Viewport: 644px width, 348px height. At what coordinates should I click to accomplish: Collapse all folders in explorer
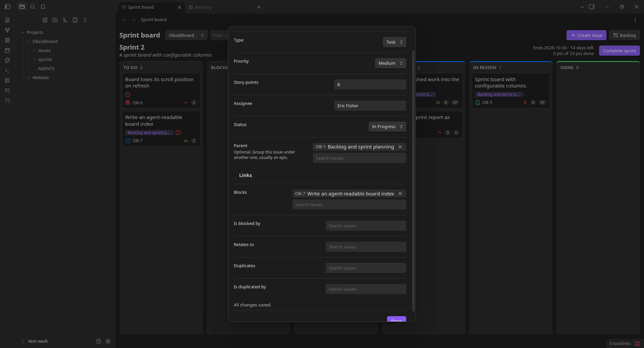85,20
